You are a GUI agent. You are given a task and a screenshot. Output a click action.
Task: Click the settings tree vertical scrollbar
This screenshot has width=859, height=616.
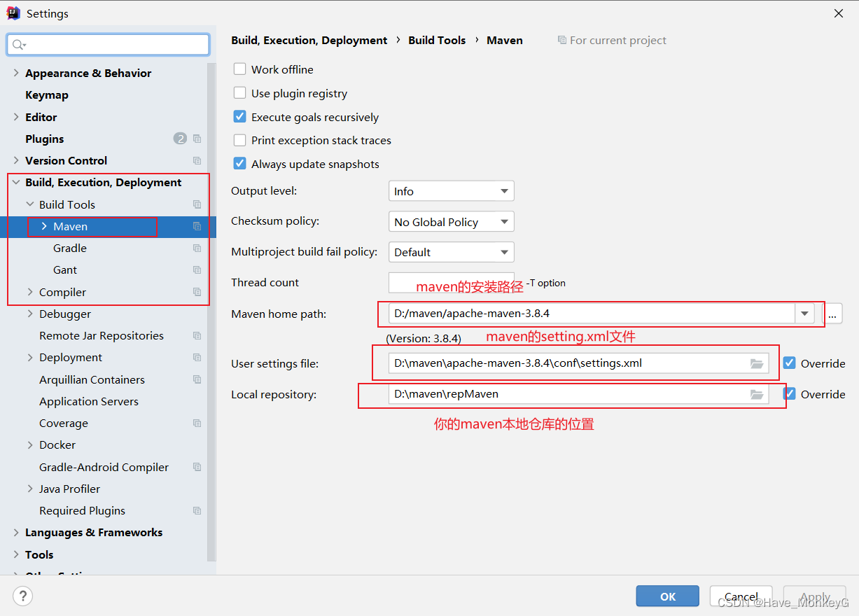211,311
